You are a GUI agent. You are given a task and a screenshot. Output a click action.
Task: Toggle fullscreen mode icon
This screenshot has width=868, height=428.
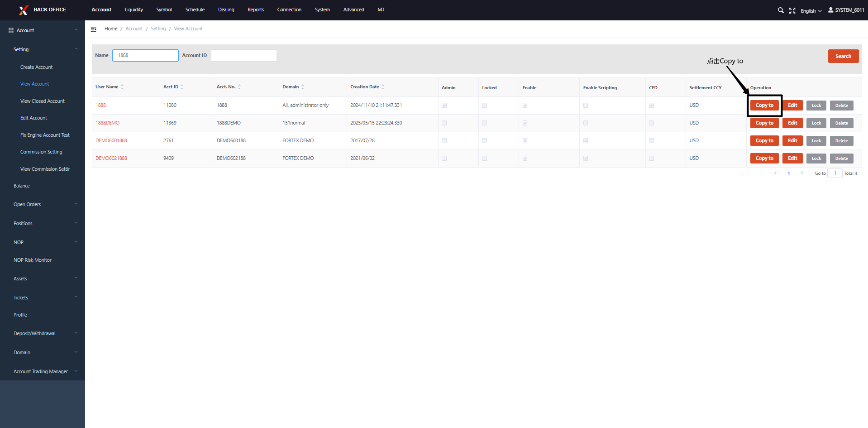point(792,10)
